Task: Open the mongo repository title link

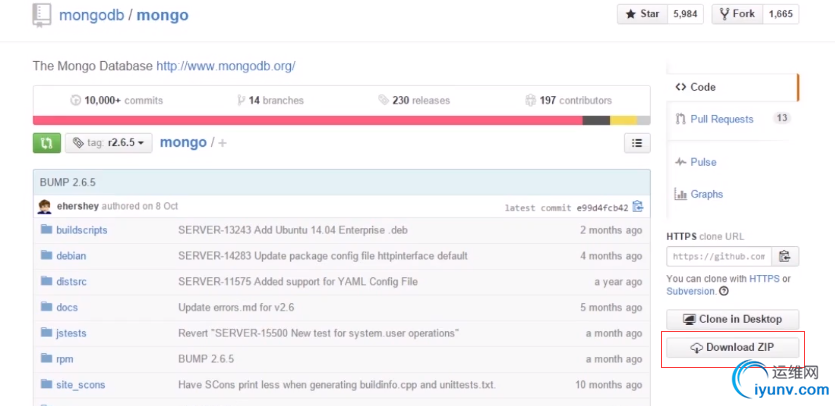Action: pos(162,15)
